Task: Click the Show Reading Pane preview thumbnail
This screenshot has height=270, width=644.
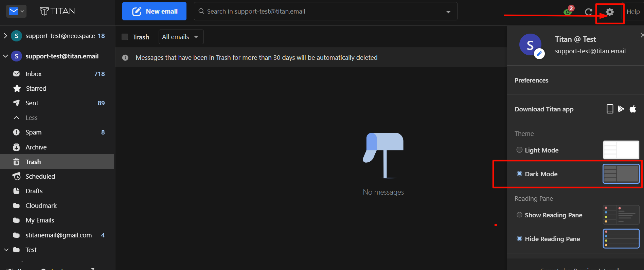Action: coord(621,215)
